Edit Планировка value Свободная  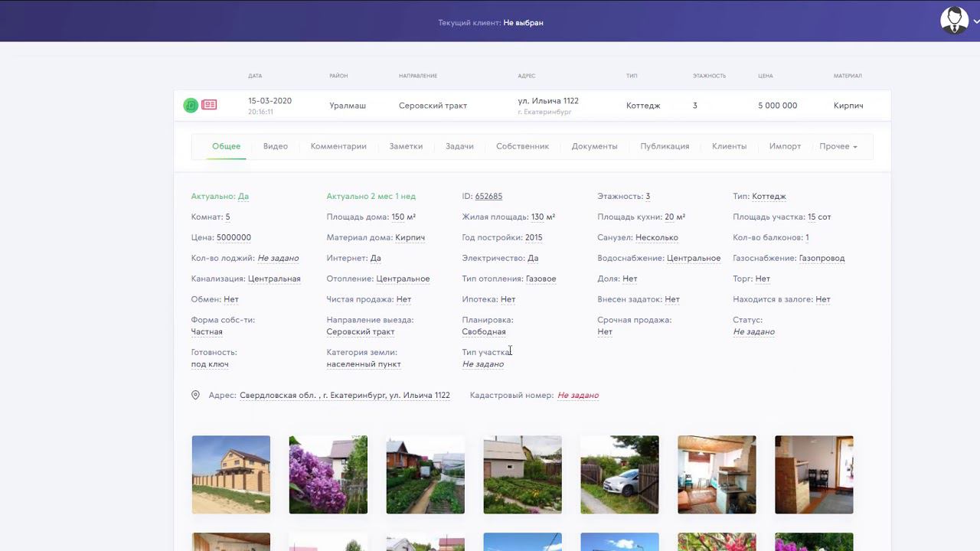click(484, 332)
